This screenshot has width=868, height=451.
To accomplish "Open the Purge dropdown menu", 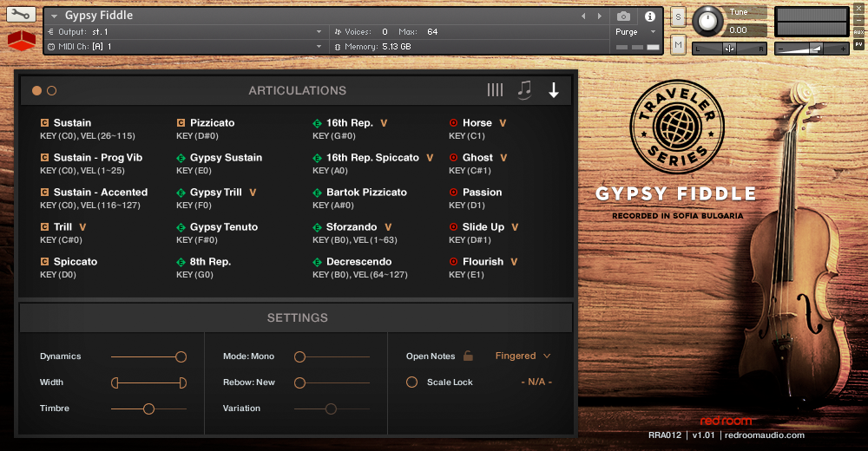I will [x=635, y=32].
